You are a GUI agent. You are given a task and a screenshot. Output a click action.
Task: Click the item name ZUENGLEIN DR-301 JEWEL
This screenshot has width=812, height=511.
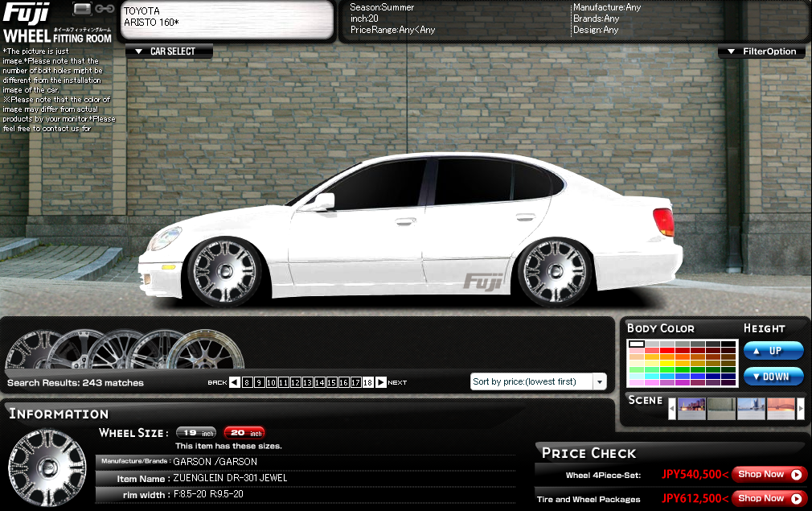(230, 478)
